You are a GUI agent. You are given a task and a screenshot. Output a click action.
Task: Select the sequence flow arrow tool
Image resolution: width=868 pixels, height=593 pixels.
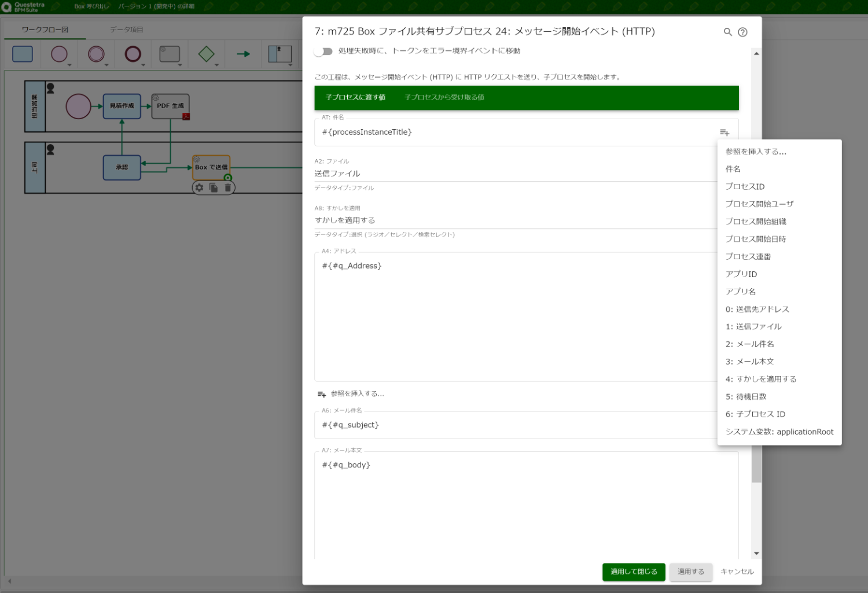tap(242, 54)
